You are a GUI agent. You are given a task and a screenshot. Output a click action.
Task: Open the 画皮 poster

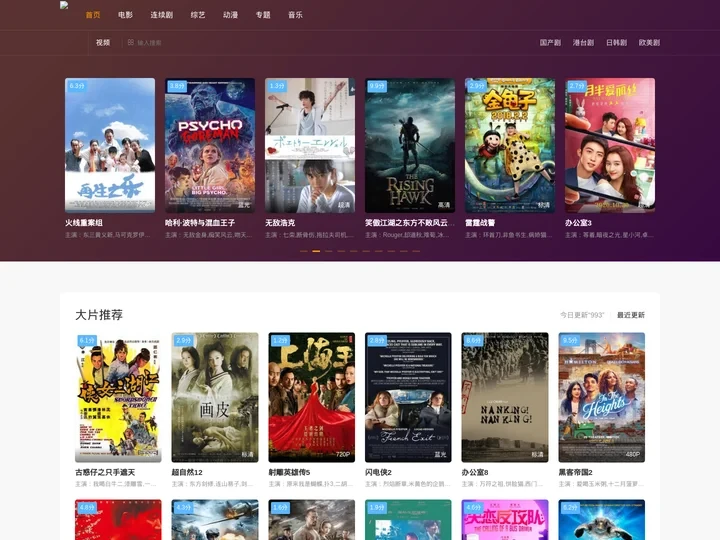(x=215, y=397)
